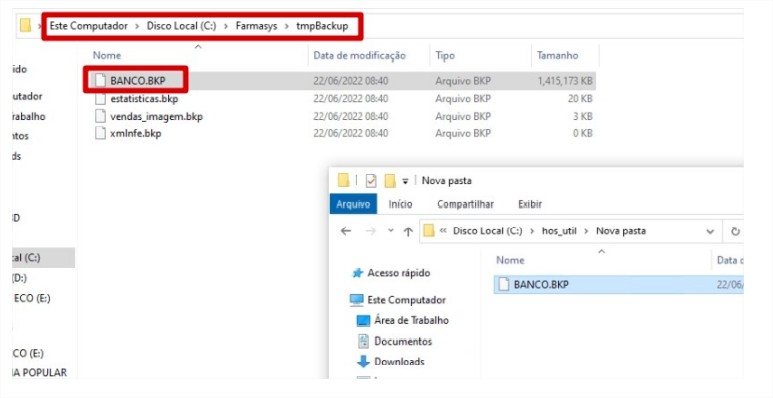Click the back arrow in Nova pasta window
Viewport: 773px width, 398px height.
click(346, 231)
